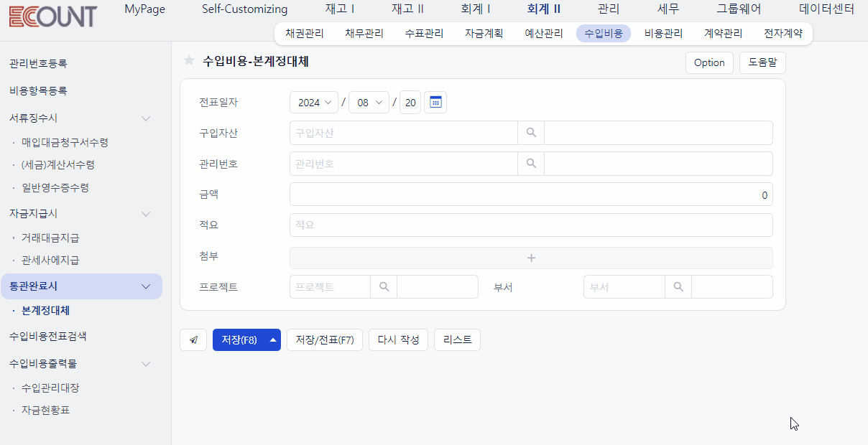Focus the 관리번호 code input field
868x445 pixels.
[403, 164]
